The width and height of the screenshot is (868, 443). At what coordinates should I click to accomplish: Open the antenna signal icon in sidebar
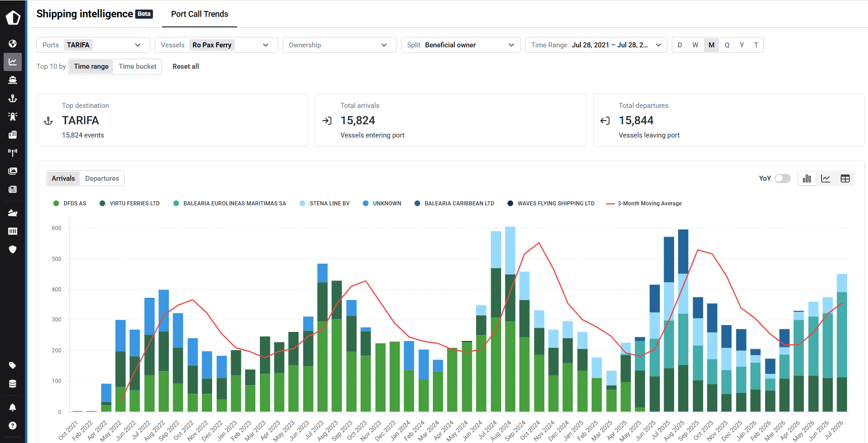13,153
